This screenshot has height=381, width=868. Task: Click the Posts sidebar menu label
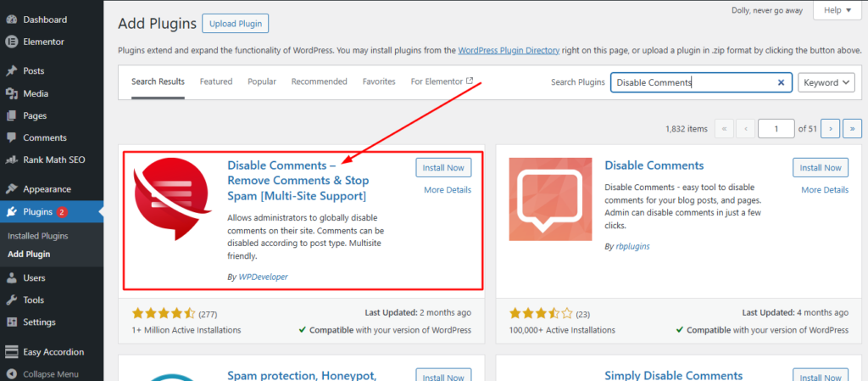[34, 71]
